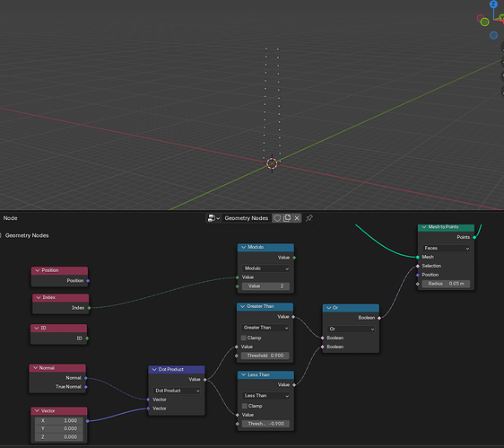
Task: Click the Mesh input socket
Action: [x=418, y=257]
